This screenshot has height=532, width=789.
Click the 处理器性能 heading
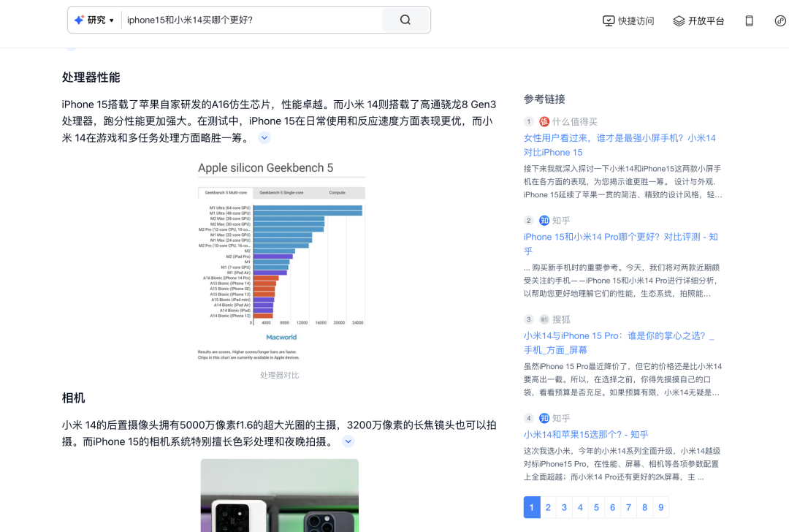tap(91, 77)
